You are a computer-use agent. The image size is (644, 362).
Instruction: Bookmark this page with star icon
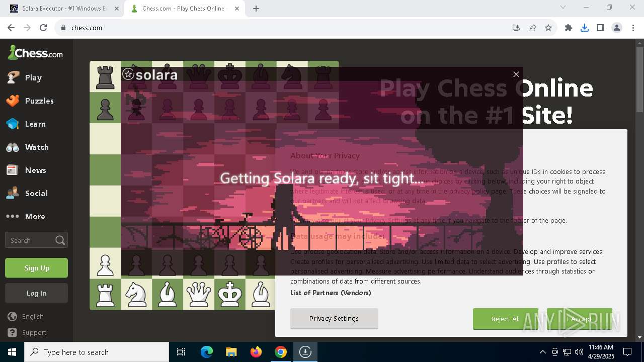[x=548, y=28]
